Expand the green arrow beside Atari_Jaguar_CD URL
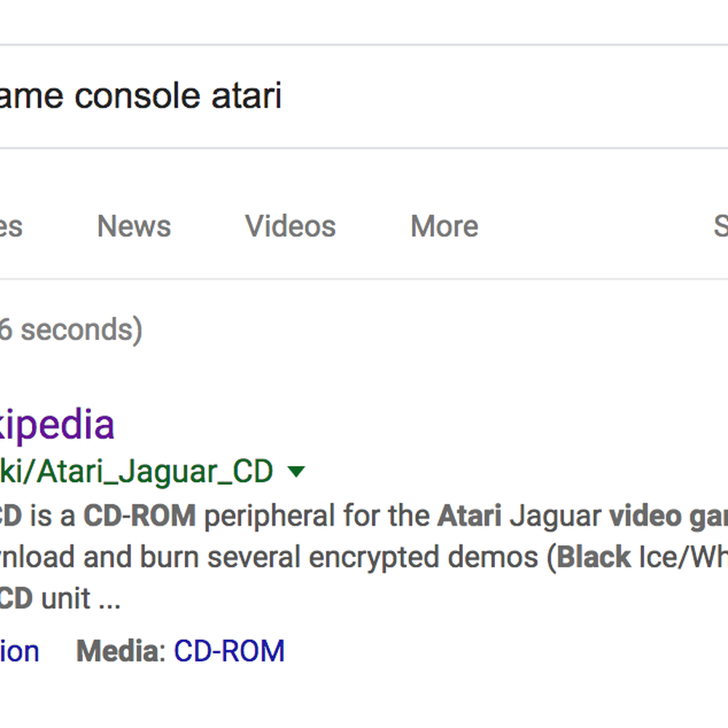The image size is (728, 728). (296, 472)
